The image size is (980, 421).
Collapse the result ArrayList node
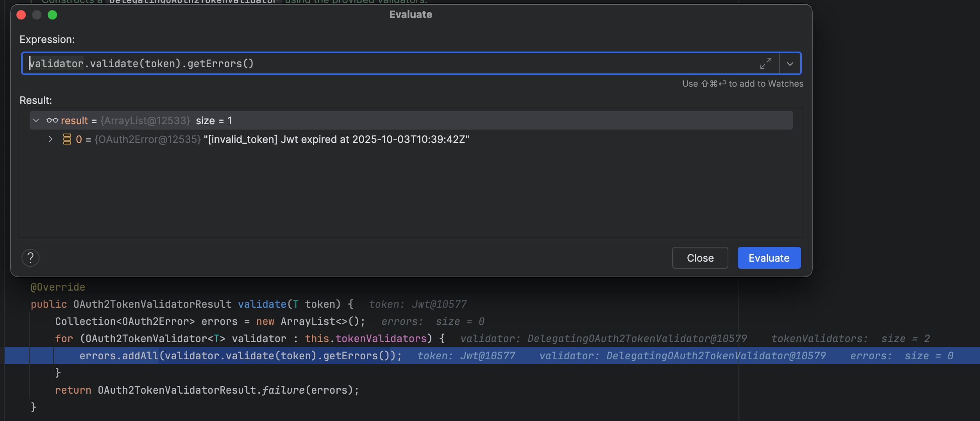[x=36, y=120]
